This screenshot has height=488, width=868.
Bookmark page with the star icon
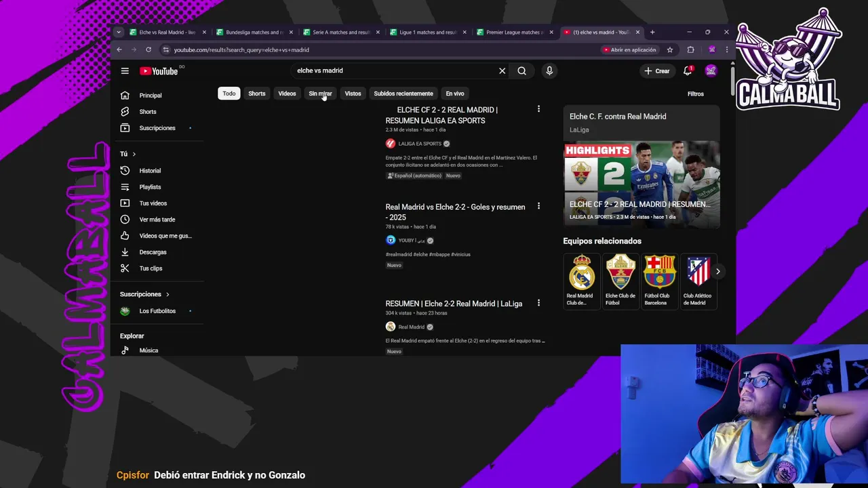(670, 49)
